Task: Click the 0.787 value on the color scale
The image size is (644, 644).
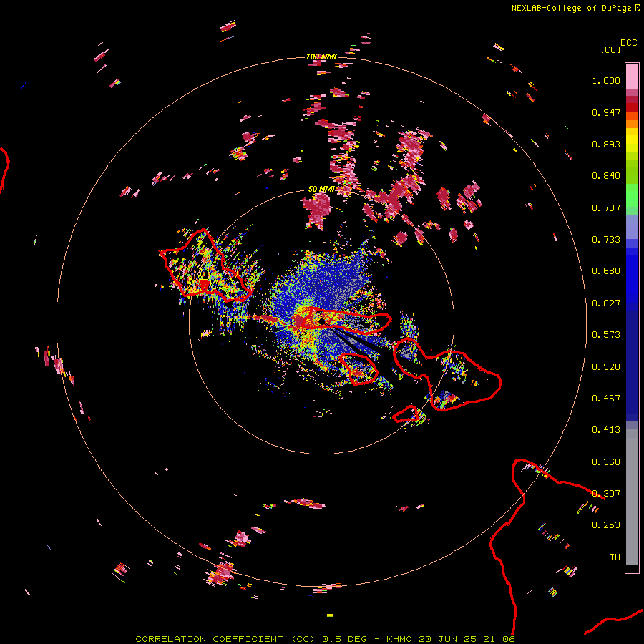Action: pos(606,208)
